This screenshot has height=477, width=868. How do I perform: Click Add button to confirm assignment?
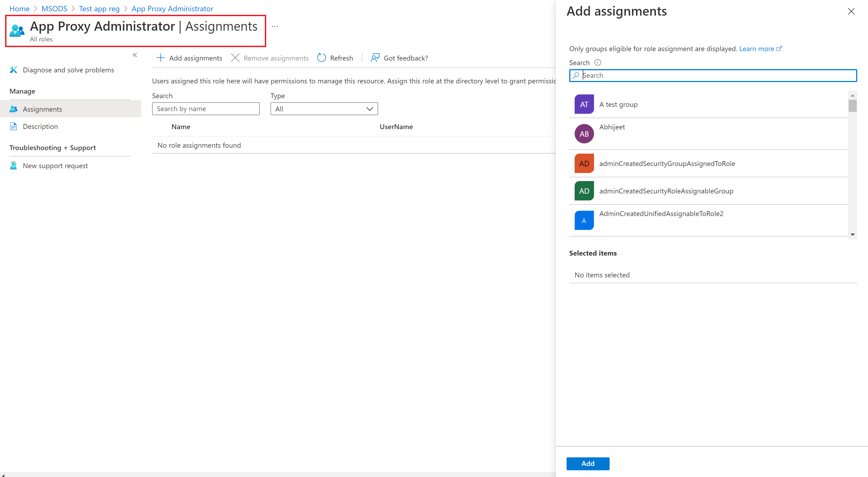pyautogui.click(x=588, y=464)
